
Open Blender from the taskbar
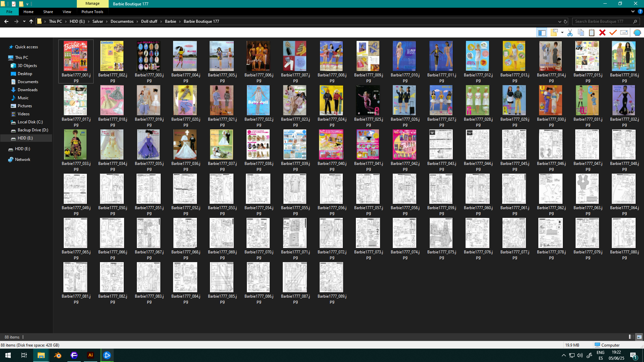(58, 355)
